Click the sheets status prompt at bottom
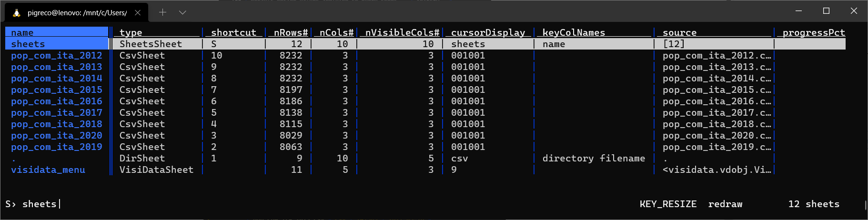The image size is (868, 220). pyautogui.click(x=39, y=204)
